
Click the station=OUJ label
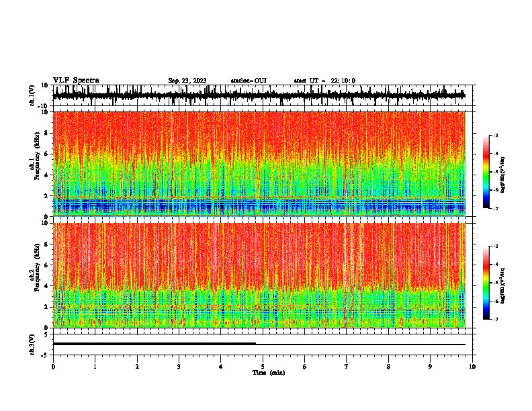(x=249, y=81)
